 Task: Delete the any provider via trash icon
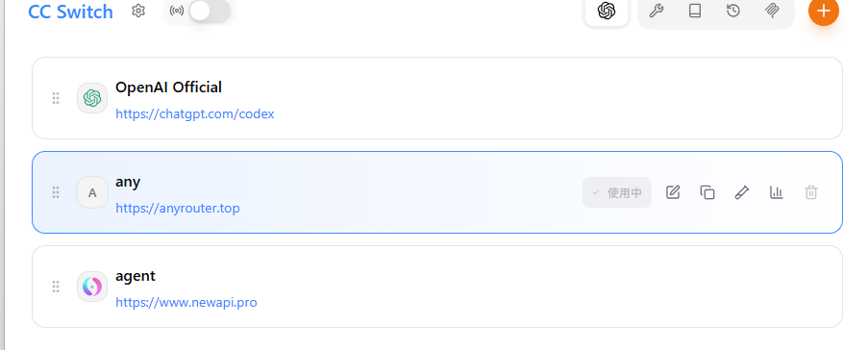811,192
